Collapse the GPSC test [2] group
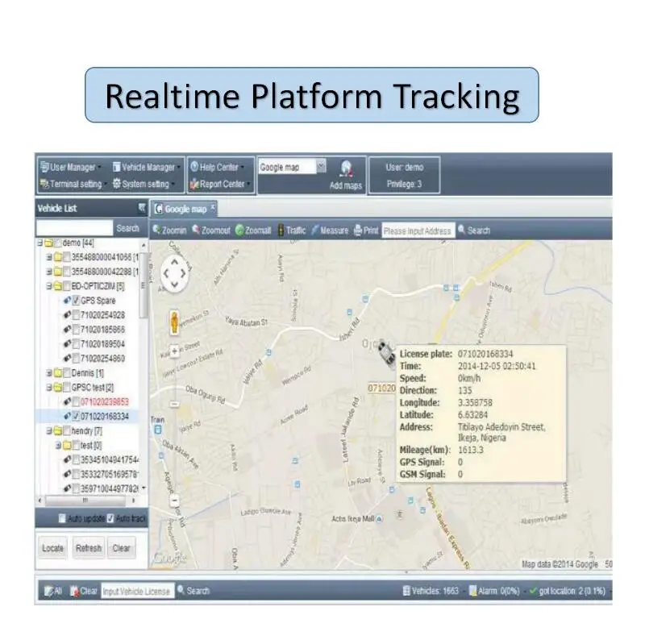 point(49,388)
